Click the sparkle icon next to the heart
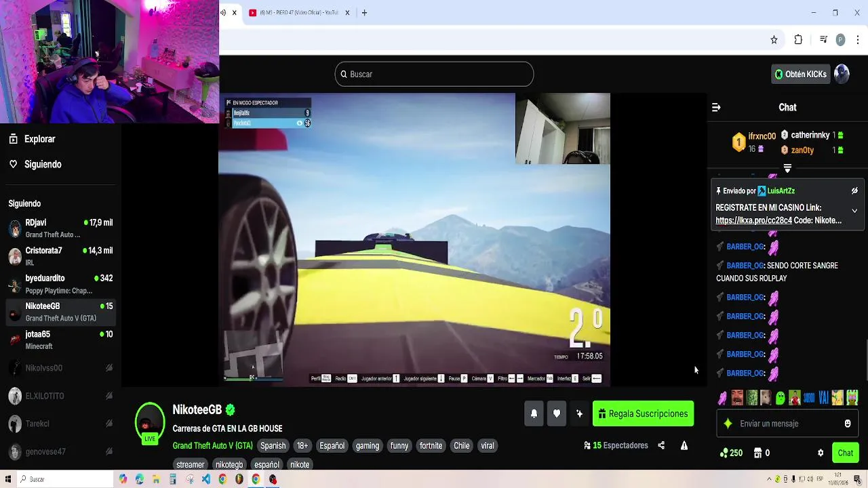 point(580,413)
